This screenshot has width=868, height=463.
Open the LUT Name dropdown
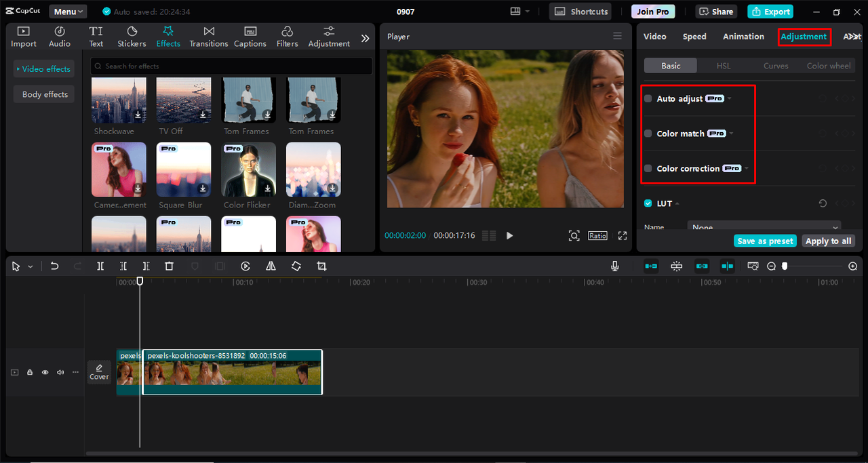pyautogui.click(x=764, y=226)
